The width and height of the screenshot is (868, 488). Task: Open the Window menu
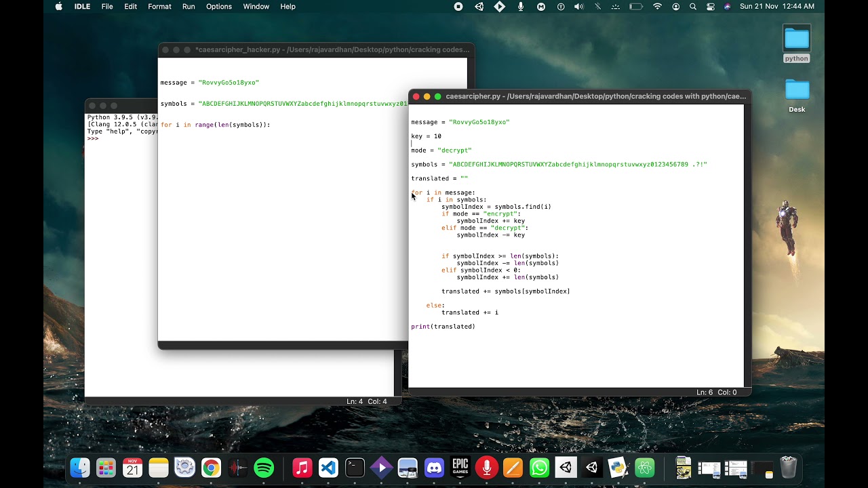click(256, 6)
